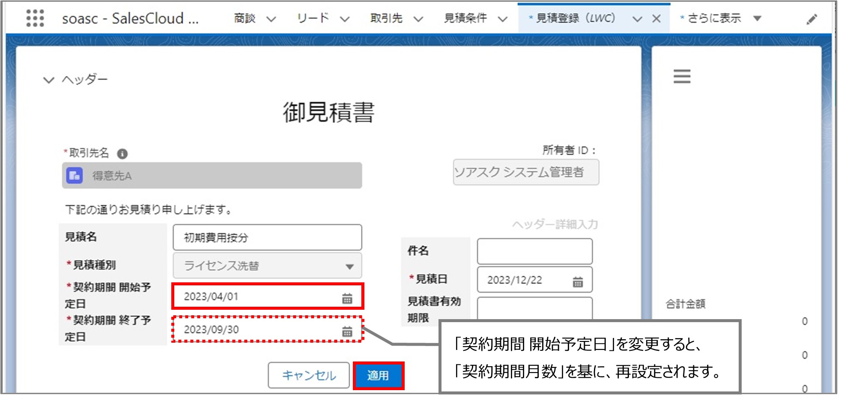Close the 見積登録（LWC） tab
868x397 pixels.
[657, 18]
